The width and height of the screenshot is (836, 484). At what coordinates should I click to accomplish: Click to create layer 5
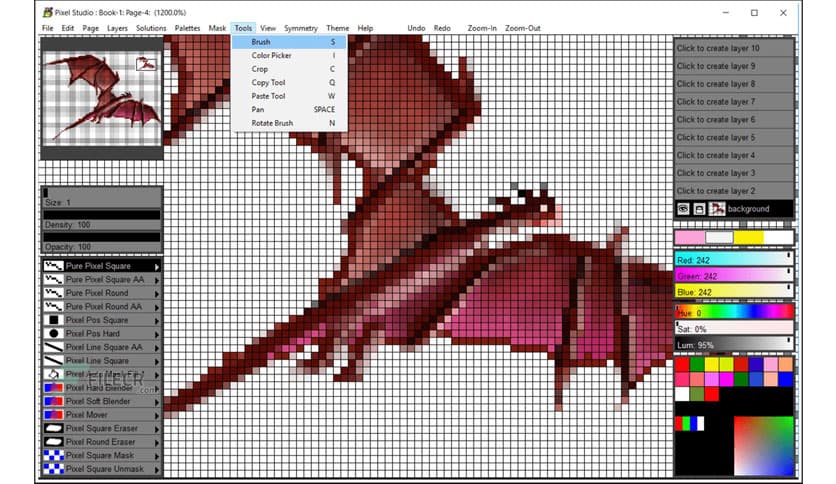[x=734, y=137]
